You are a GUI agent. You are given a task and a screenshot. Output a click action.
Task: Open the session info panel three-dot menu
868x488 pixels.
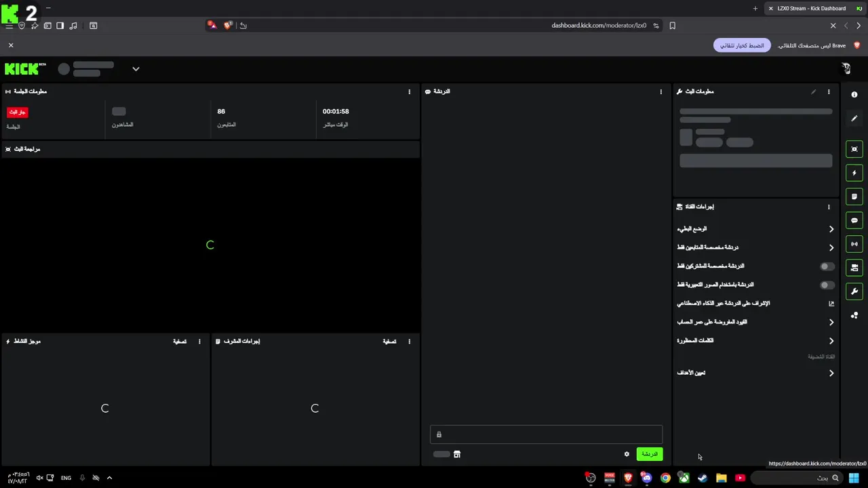pyautogui.click(x=409, y=91)
